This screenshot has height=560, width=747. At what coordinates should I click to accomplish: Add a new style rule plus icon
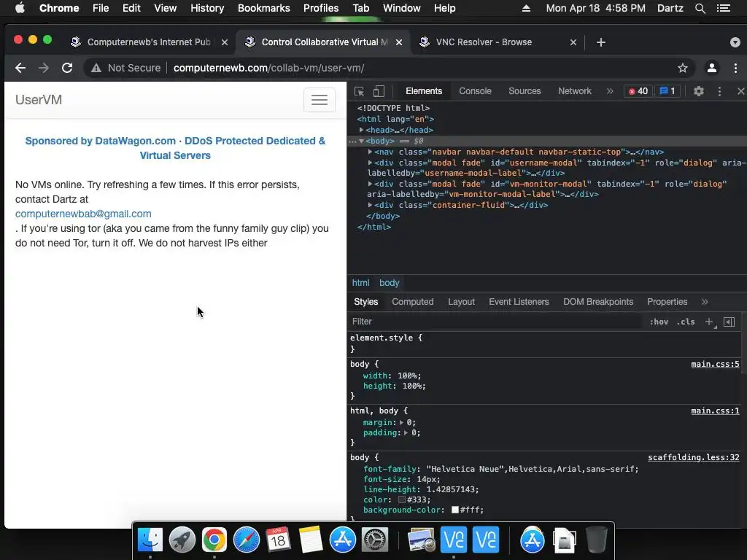(709, 322)
